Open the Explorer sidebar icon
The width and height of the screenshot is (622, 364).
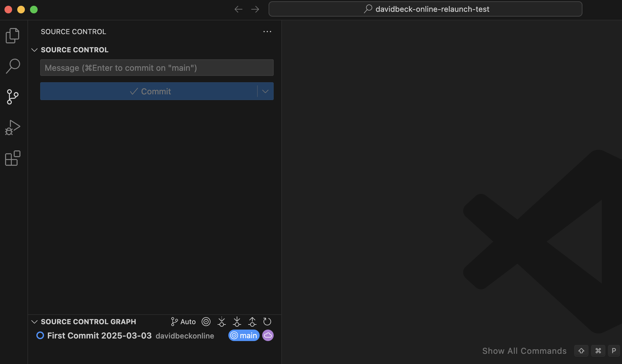(12, 35)
